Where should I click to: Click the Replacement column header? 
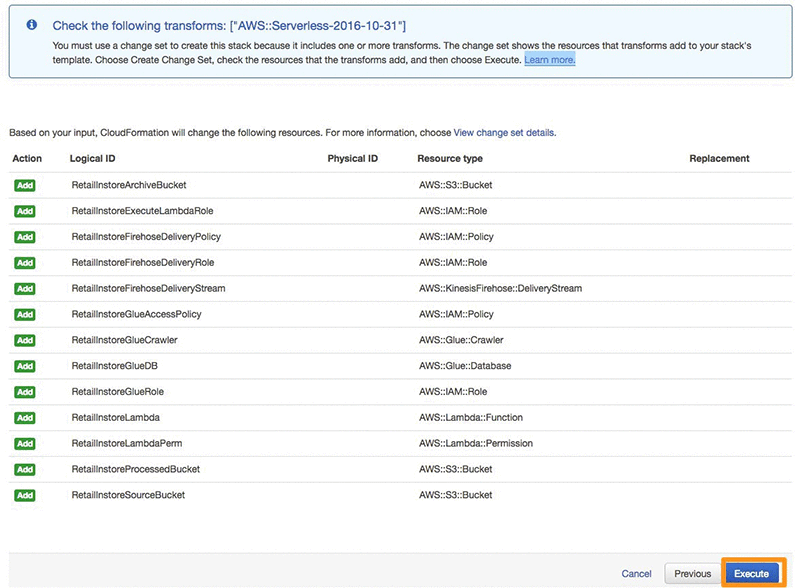pyautogui.click(x=719, y=158)
